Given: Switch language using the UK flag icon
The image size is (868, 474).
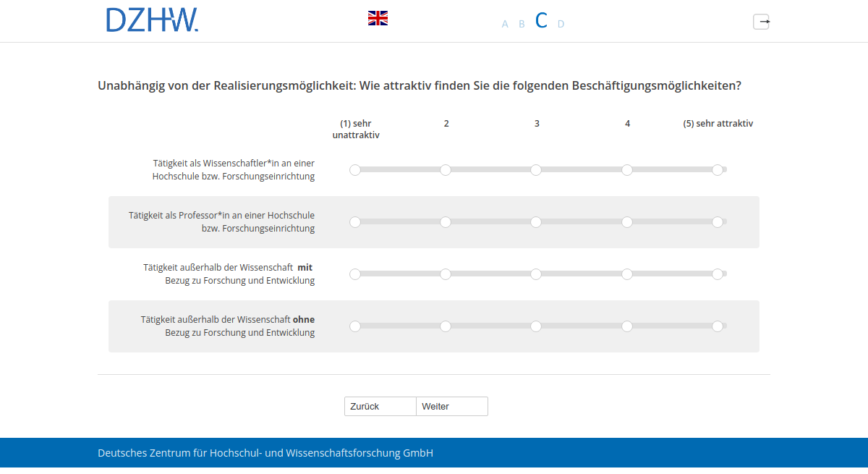Looking at the screenshot, I should [378, 18].
